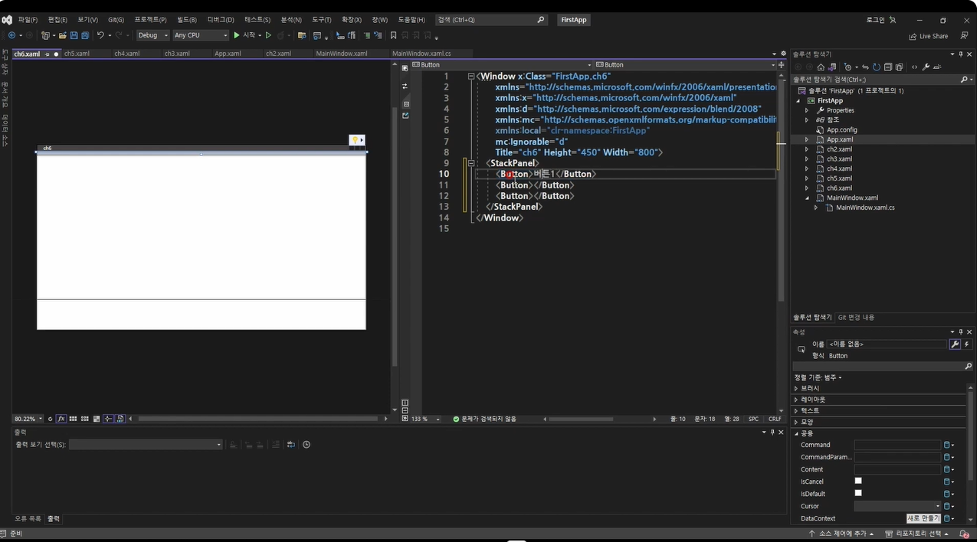980x542 pixels.
Task: Toggle the IsDefault checkbox
Action: 858,493
